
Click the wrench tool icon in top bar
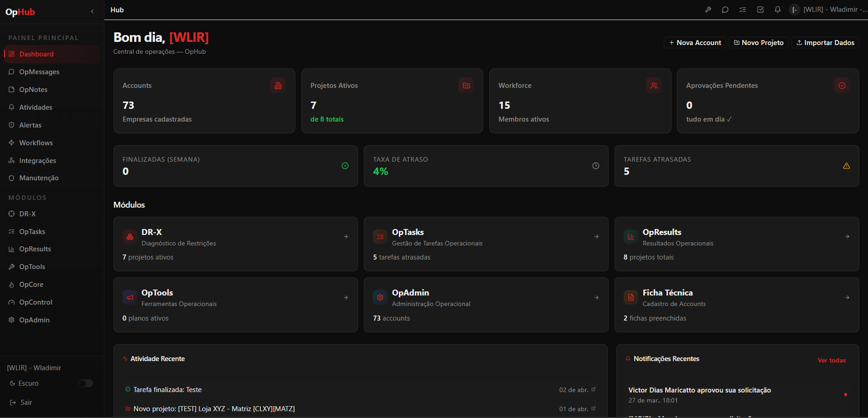pyautogui.click(x=708, y=10)
